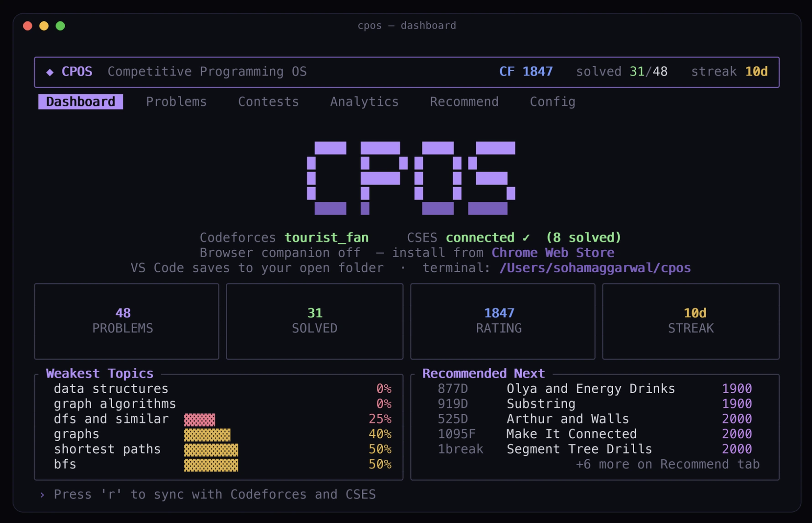Close the window with the red button
812x523 pixels.
27,26
